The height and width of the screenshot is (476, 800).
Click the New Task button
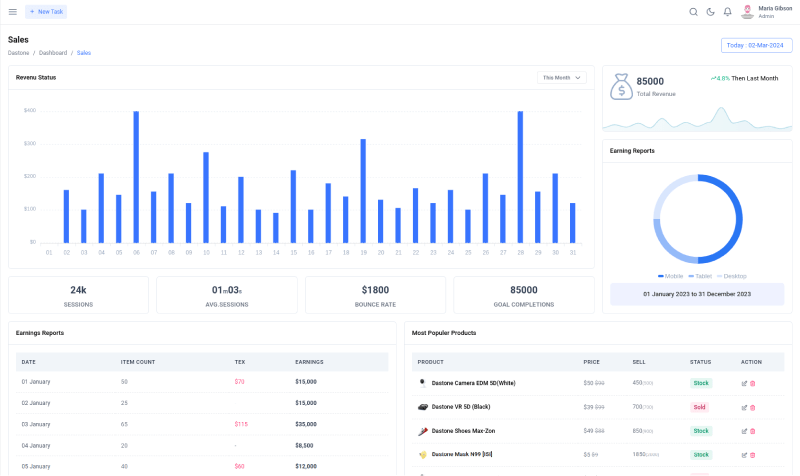point(46,12)
